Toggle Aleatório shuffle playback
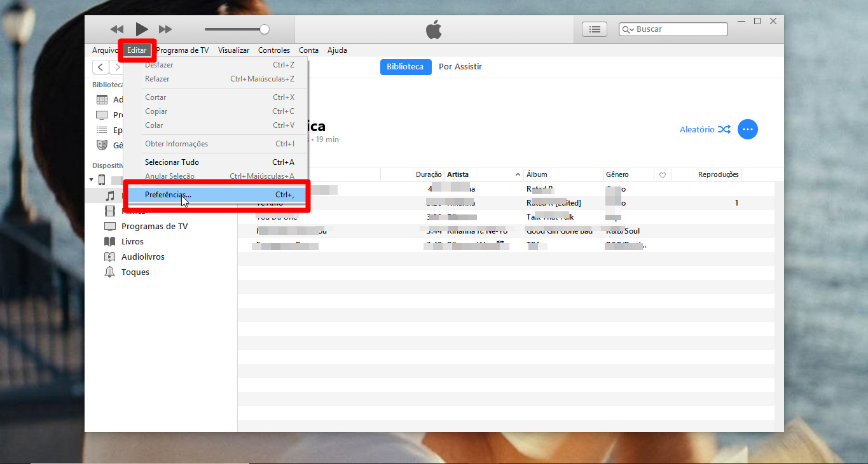The width and height of the screenshot is (868, 464). (705, 129)
